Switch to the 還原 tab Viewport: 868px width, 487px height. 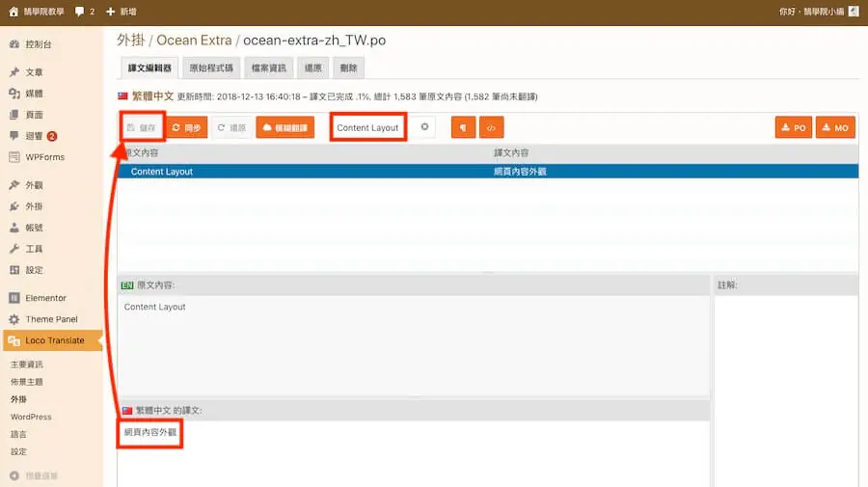312,68
